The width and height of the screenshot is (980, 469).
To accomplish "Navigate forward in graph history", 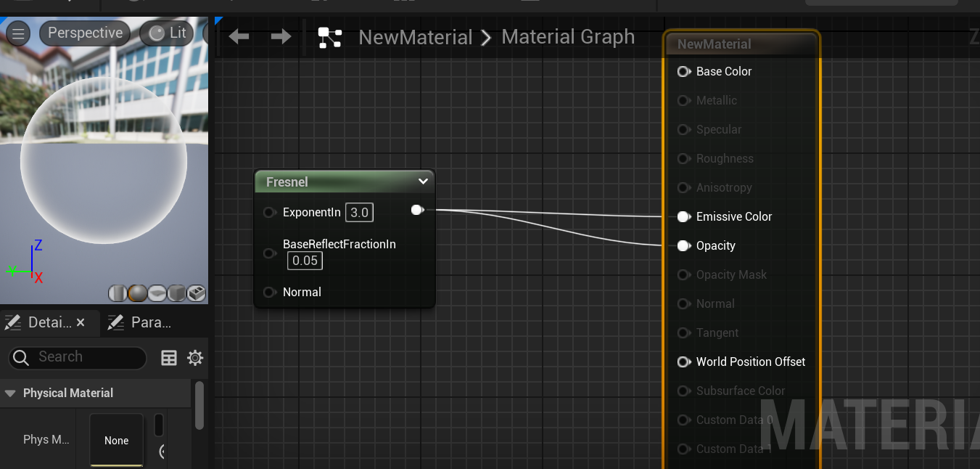I will [x=281, y=36].
